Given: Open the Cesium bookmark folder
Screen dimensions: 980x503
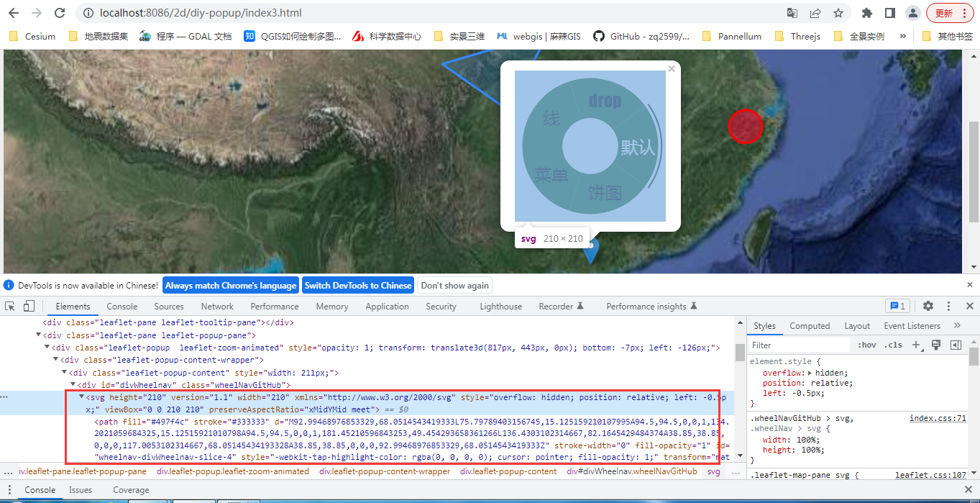Looking at the screenshot, I should 32,36.
